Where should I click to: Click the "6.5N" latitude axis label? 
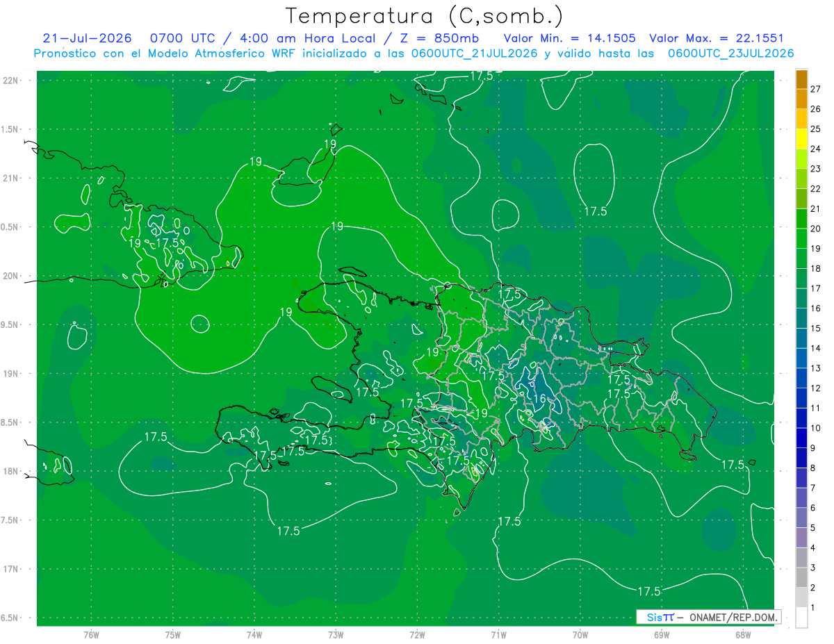(x=10, y=618)
